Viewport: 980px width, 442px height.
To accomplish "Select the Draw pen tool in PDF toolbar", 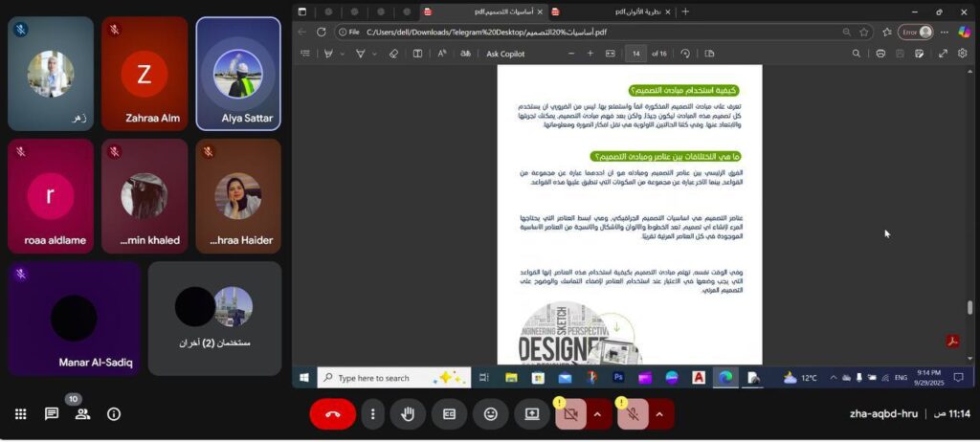I will 361,54.
